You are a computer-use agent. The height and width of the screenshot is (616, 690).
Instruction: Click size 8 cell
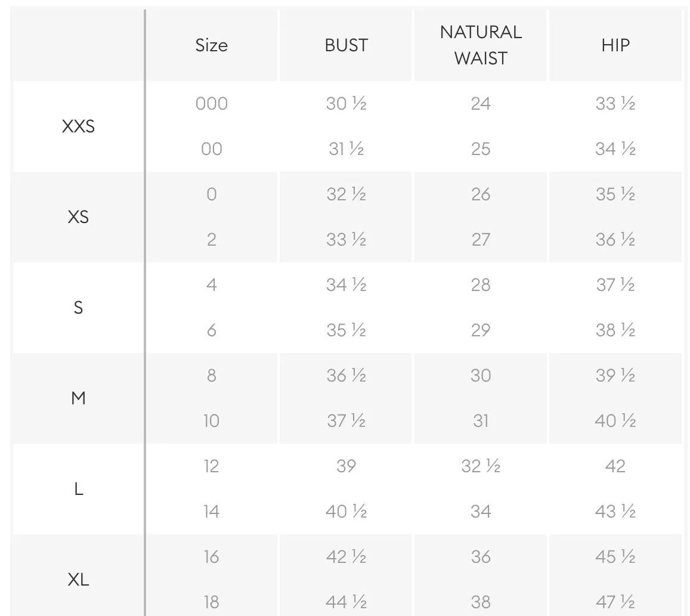coord(211,376)
